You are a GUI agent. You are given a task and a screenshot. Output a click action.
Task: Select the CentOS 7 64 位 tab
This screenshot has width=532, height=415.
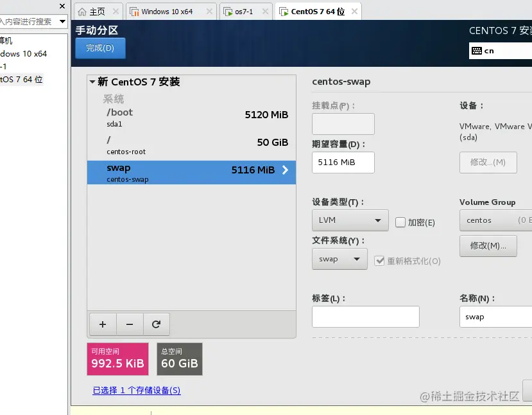click(x=318, y=12)
